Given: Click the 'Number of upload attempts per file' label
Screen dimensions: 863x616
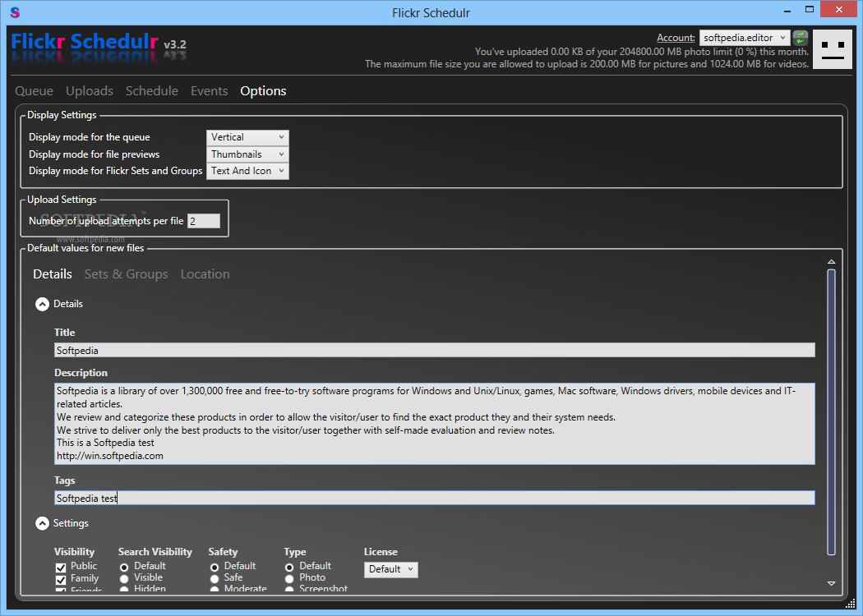Looking at the screenshot, I should pos(106,221).
